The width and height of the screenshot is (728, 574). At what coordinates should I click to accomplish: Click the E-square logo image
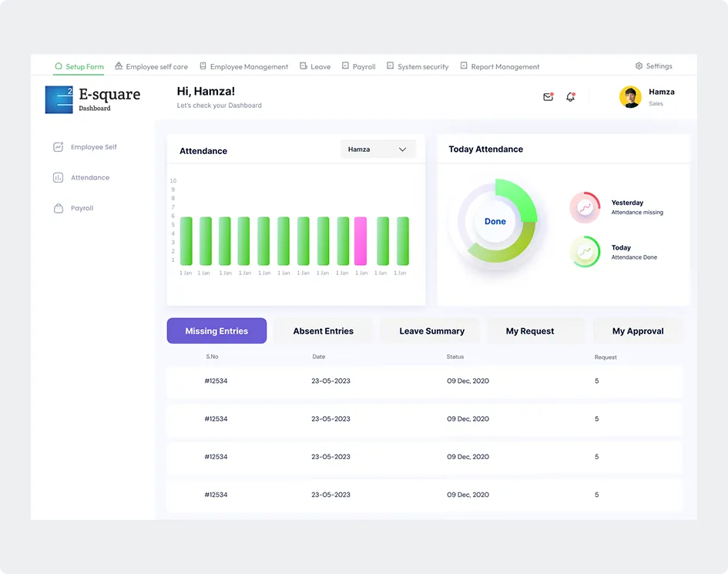[59, 99]
